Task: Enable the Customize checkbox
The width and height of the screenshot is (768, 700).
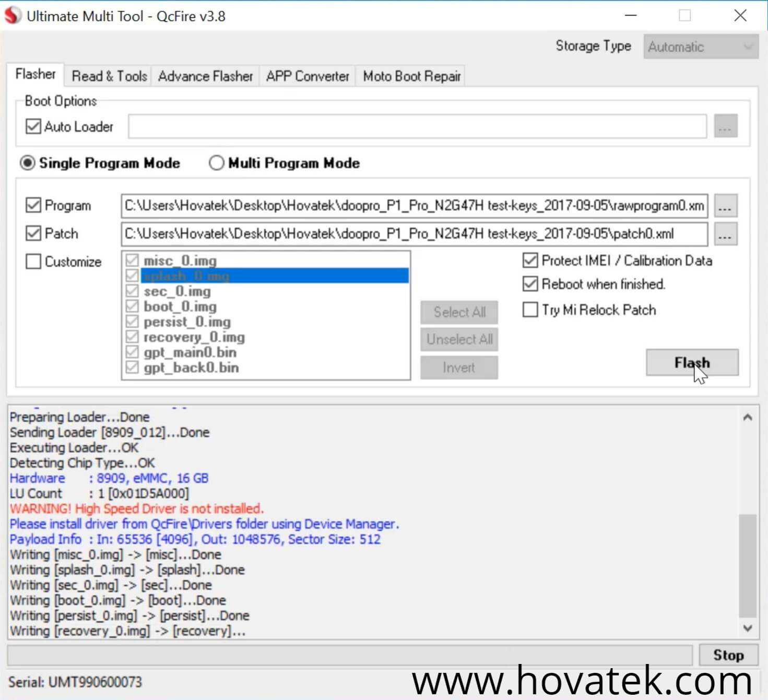Action: (33, 262)
